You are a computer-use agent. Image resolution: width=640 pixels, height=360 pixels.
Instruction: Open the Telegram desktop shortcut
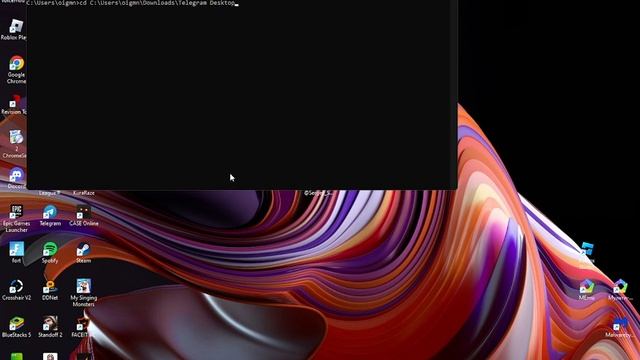pos(50,216)
